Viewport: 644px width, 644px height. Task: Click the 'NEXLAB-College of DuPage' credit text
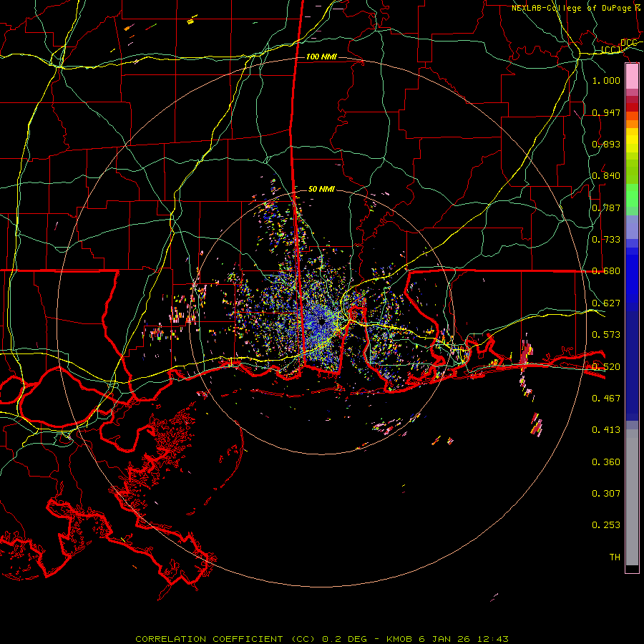(x=572, y=8)
